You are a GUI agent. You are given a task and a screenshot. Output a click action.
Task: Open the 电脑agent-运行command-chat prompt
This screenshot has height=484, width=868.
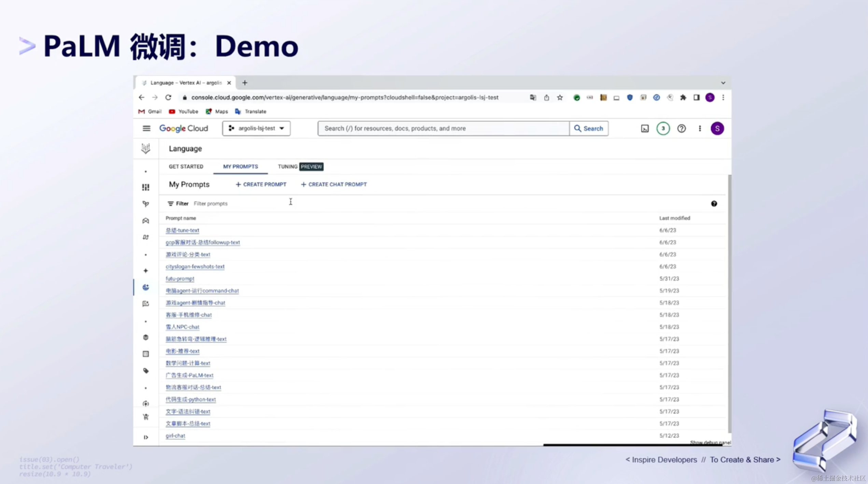pyautogui.click(x=202, y=291)
